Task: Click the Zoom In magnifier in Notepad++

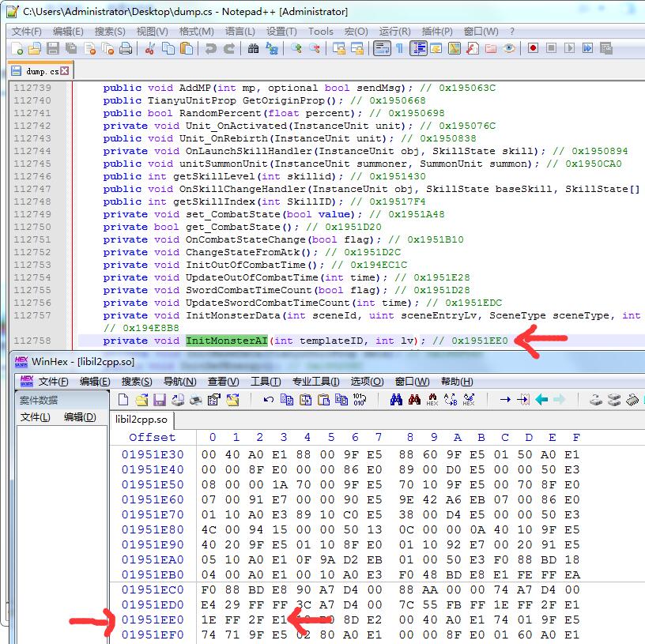Action: pos(296,48)
